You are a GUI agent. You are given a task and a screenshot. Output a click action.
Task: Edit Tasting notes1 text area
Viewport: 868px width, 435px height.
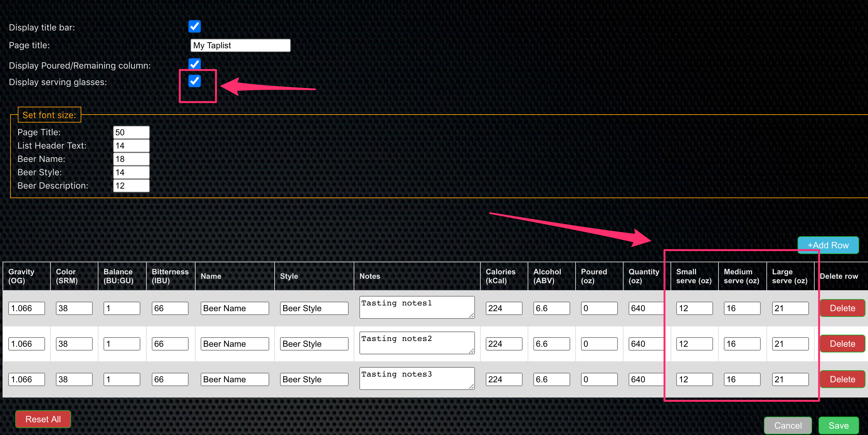point(417,307)
